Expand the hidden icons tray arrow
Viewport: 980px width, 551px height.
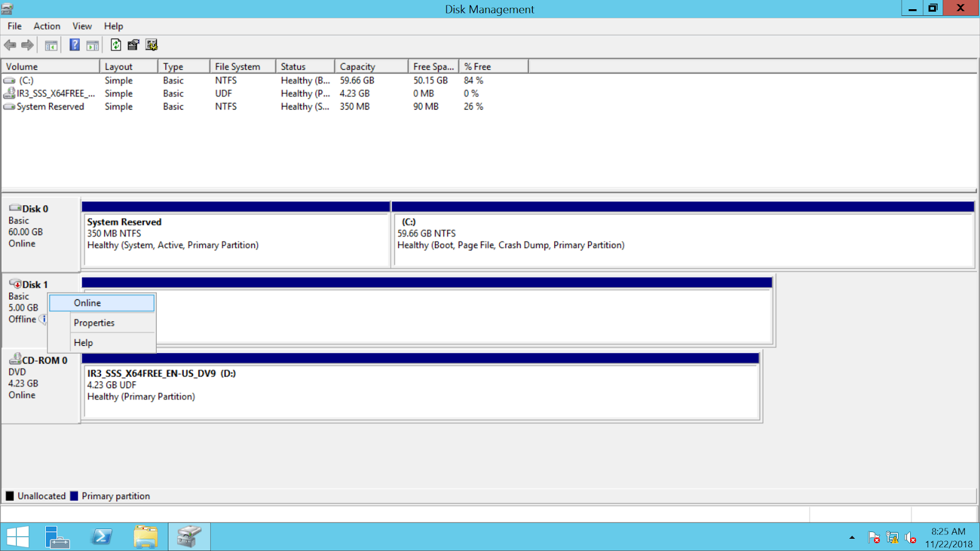(x=851, y=538)
